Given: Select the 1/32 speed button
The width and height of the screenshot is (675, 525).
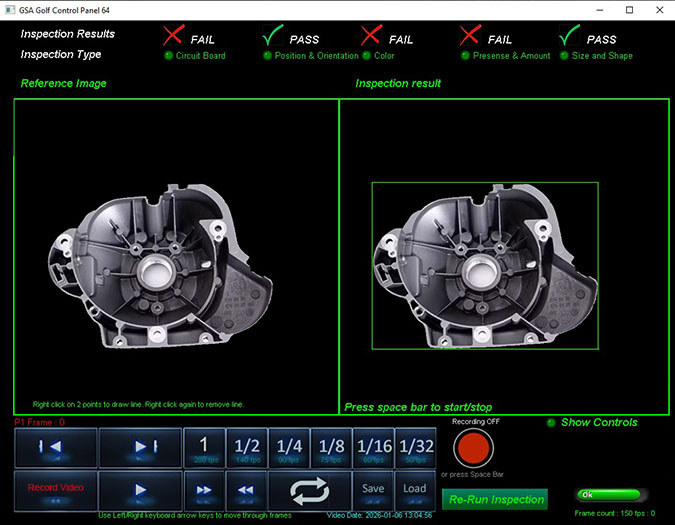Looking at the screenshot, I should point(416,447).
